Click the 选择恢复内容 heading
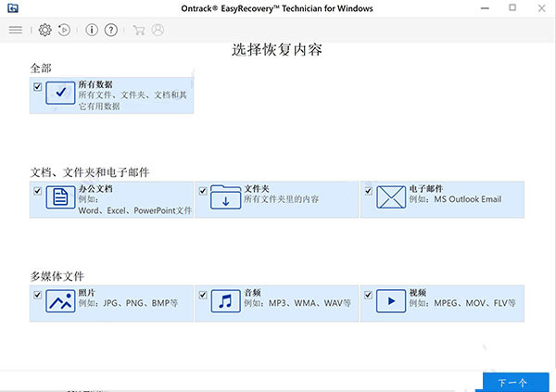Screen dimensions: 556x392 (277, 50)
